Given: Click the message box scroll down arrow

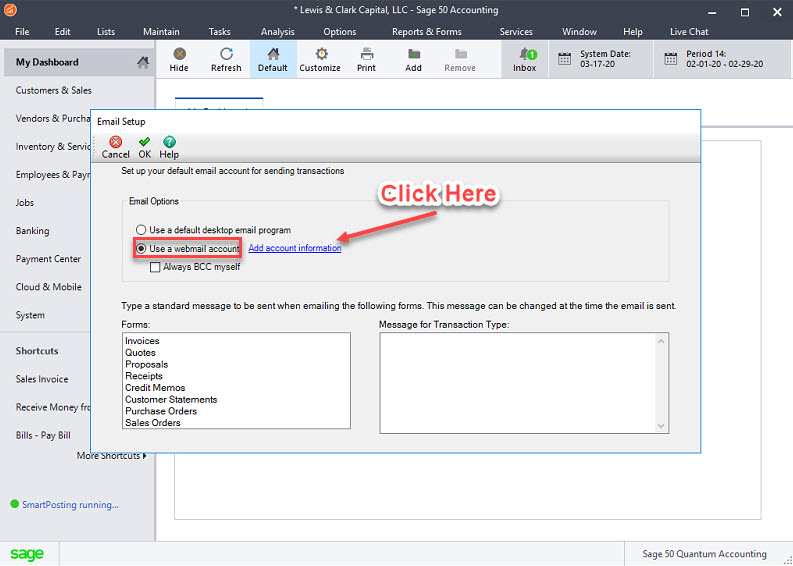Looking at the screenshot, I should pyautogui.click(x=661, y=426).
